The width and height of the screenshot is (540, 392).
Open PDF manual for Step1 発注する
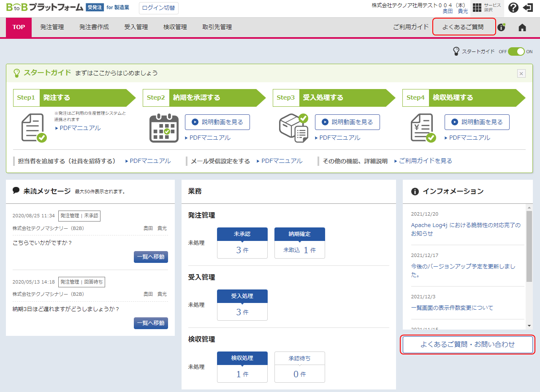pyautogui.click(x=80, y=128)
